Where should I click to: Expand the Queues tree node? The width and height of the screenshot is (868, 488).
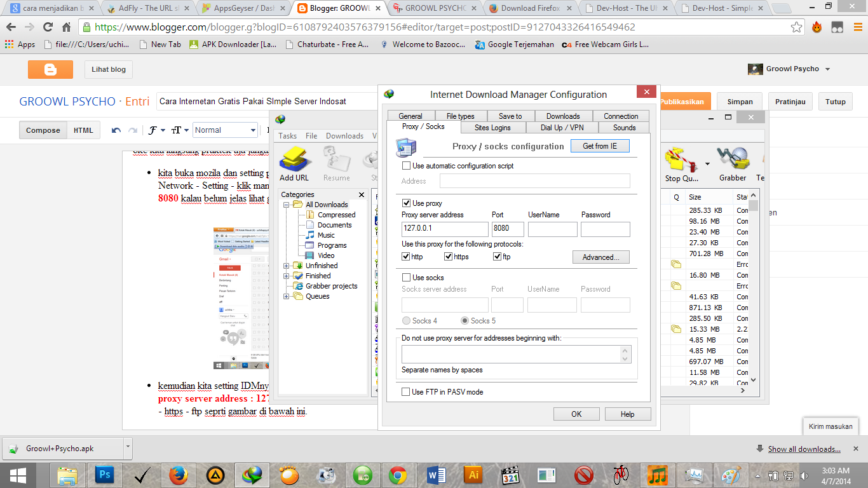[x=287, y=296]
